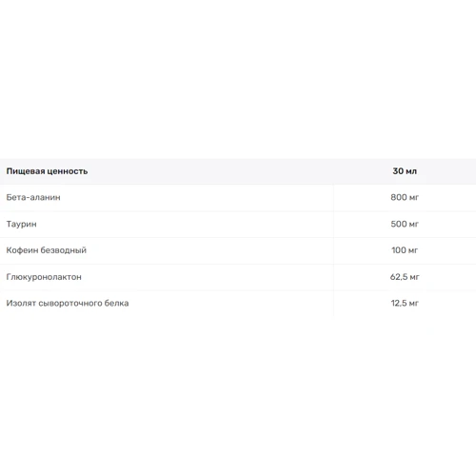Click the '800 мг' value cell
Viewport: 476px width, 476px height.
(x=405, y=197)
